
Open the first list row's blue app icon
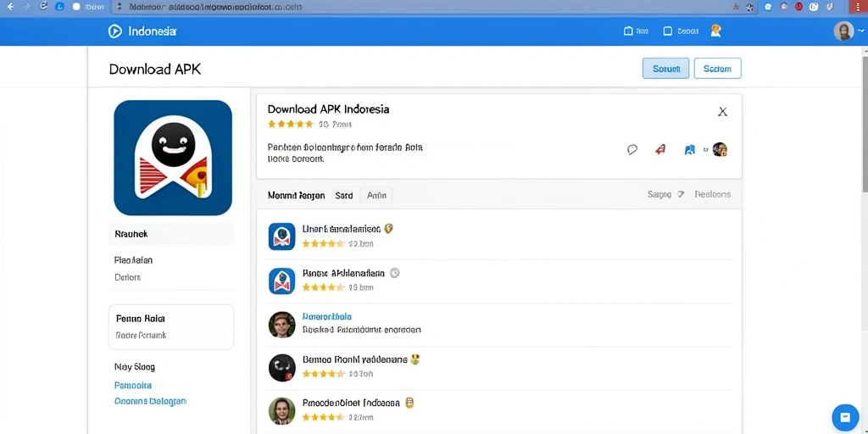(x=281, y=236)
